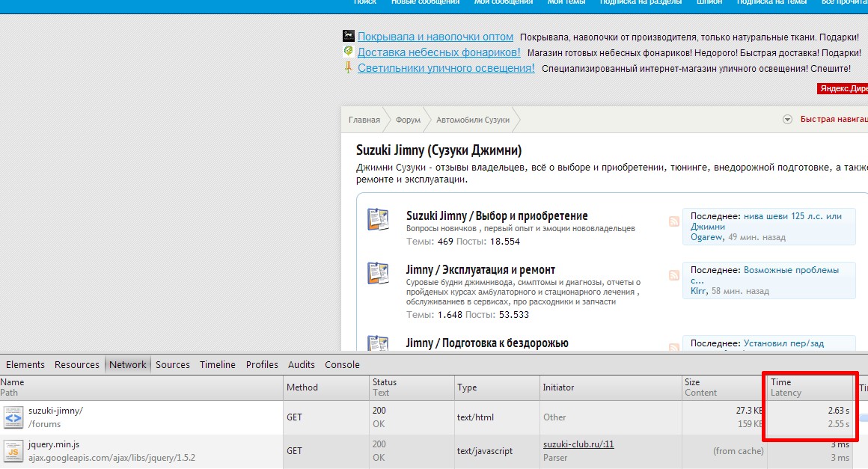Follow the Доставка небесных фонариков! link
Image resolution: width=868 pixels, height=469 pixels.
pos(439,52)
